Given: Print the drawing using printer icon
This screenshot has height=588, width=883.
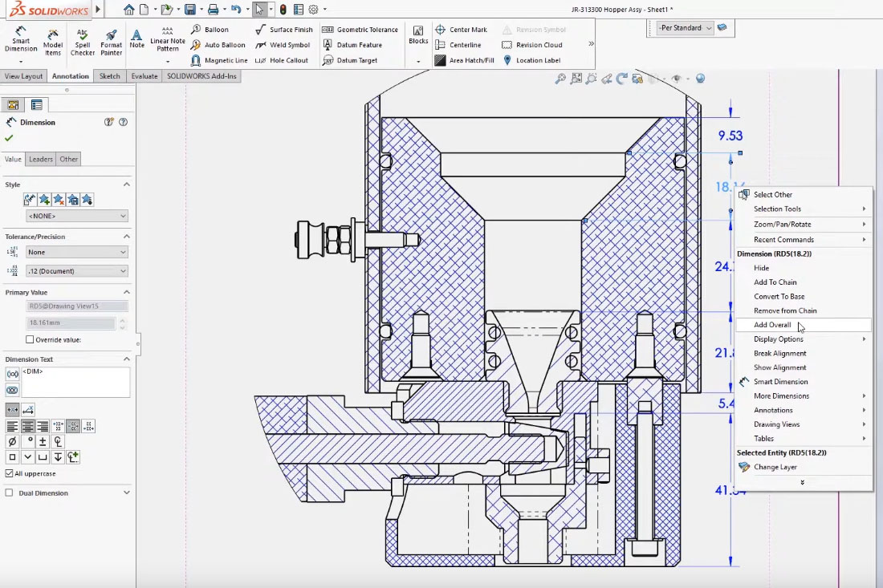Looking at the screenshot, I should tap(213, 10).
